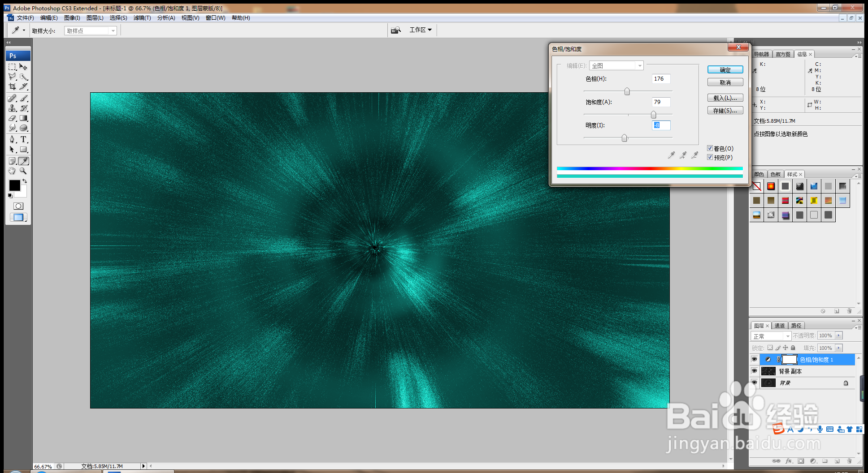The width and height of the screenshot is (868, 473).
Task: Switch to the 直方图 tab
Action: point(783,54)
